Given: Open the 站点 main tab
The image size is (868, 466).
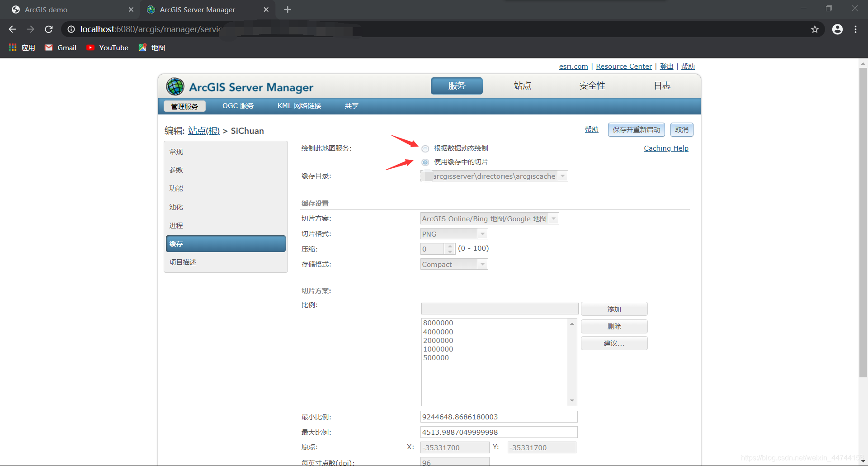Looking at the screenshot, I should pyautogui.click(x=523, y=86).
